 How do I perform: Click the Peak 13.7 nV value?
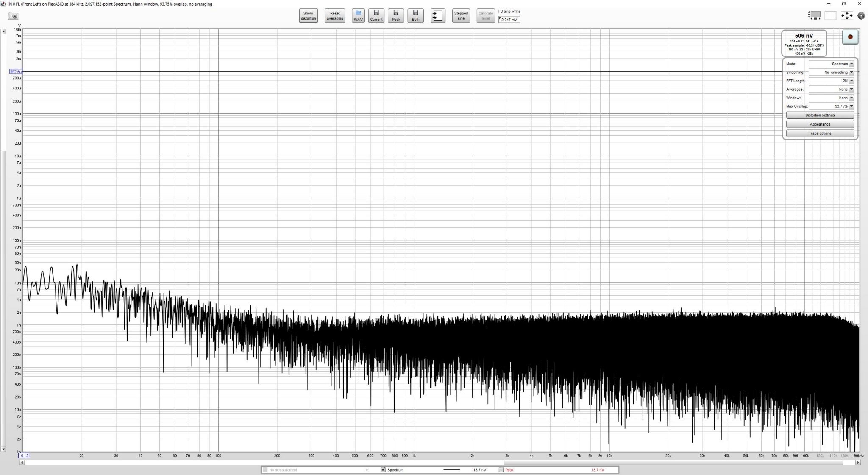tap(598, 470)
